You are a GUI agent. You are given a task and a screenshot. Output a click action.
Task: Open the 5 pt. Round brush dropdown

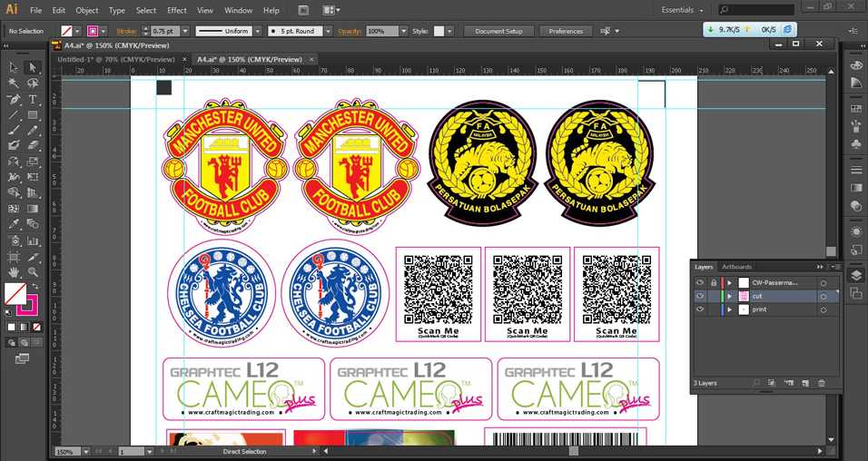[328, 32]
